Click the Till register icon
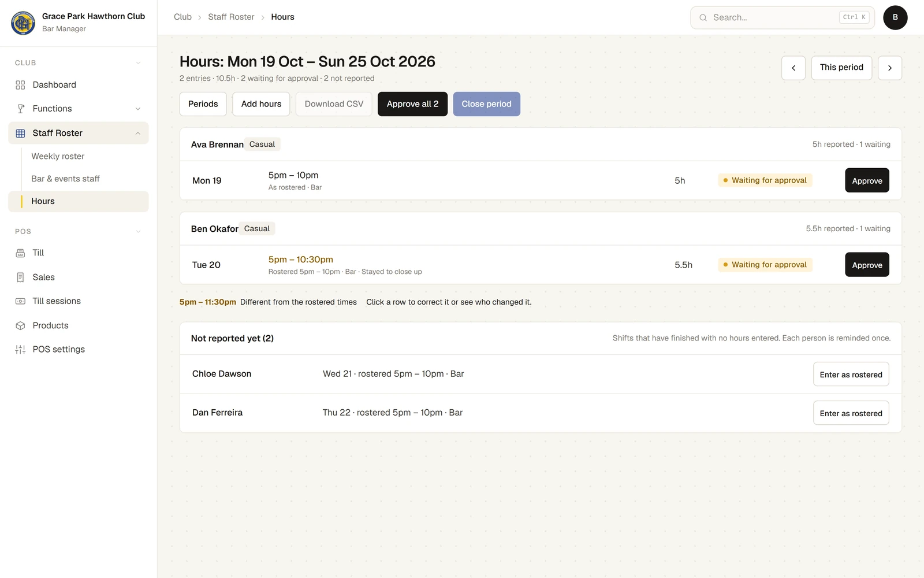This screenshot has width=924, height=578. click(x=20, y=253)
